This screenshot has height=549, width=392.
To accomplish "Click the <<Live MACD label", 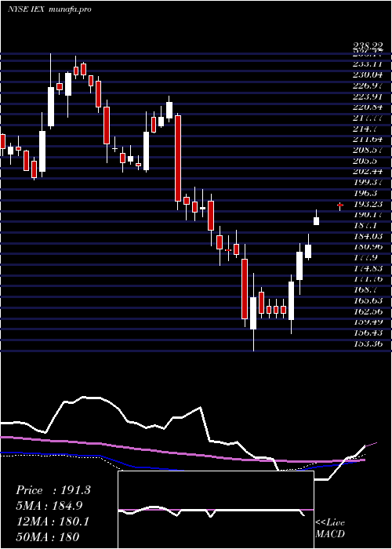I will coord(330,529).
